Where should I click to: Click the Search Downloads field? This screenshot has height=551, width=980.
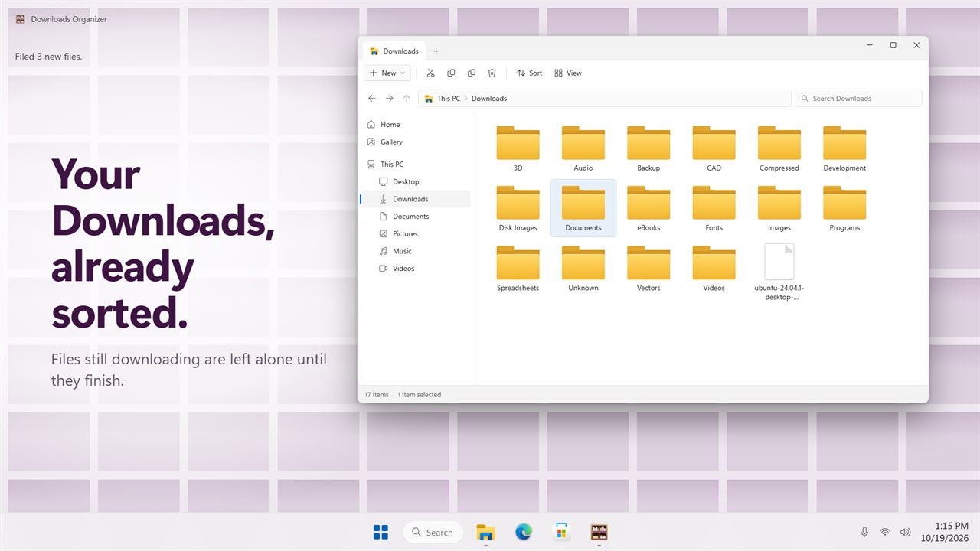click(x=858, y=99)
